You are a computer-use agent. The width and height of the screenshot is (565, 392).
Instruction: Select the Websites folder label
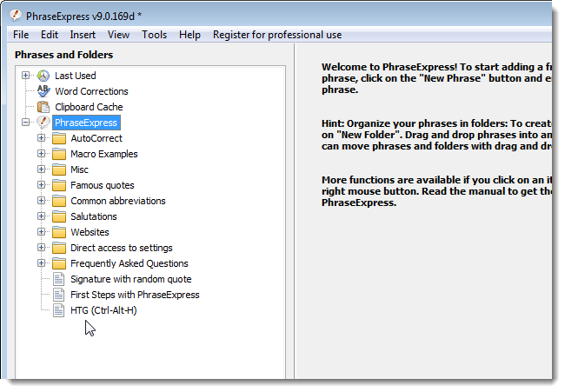(90, 232)
